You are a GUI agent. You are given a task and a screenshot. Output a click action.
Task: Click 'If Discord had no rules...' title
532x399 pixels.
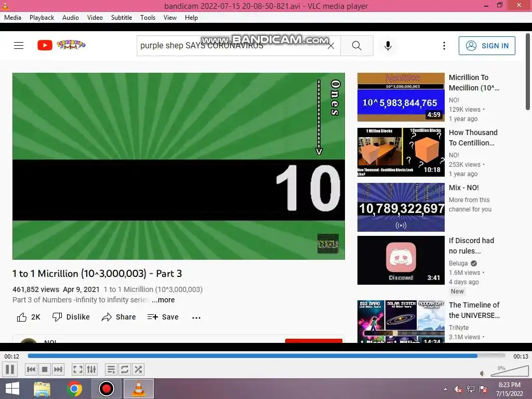pyautogui.click(x=471, y=246)
